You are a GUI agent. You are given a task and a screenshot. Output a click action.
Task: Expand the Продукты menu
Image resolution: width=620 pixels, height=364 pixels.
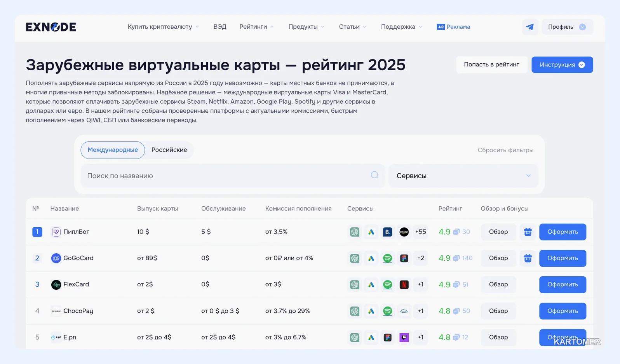pos(306,27)
